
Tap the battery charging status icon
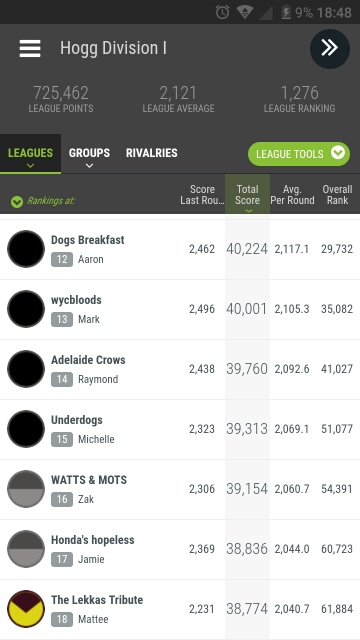click(286, 12)
